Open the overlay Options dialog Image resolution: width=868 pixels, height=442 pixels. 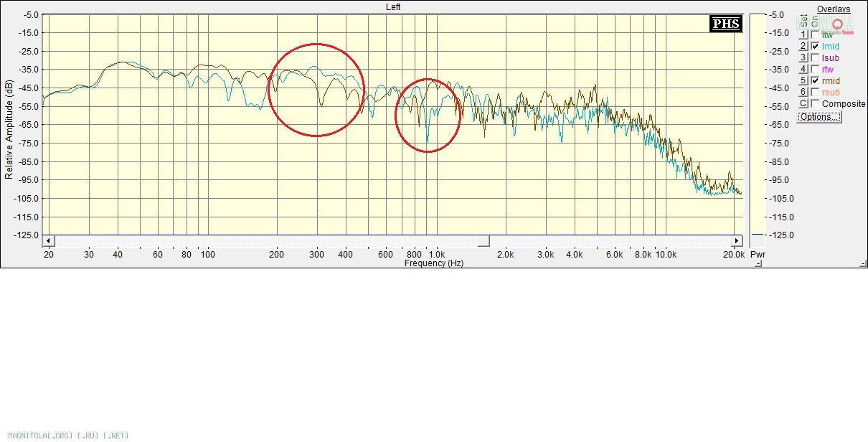pyautogui.click(x=819, y=117)
